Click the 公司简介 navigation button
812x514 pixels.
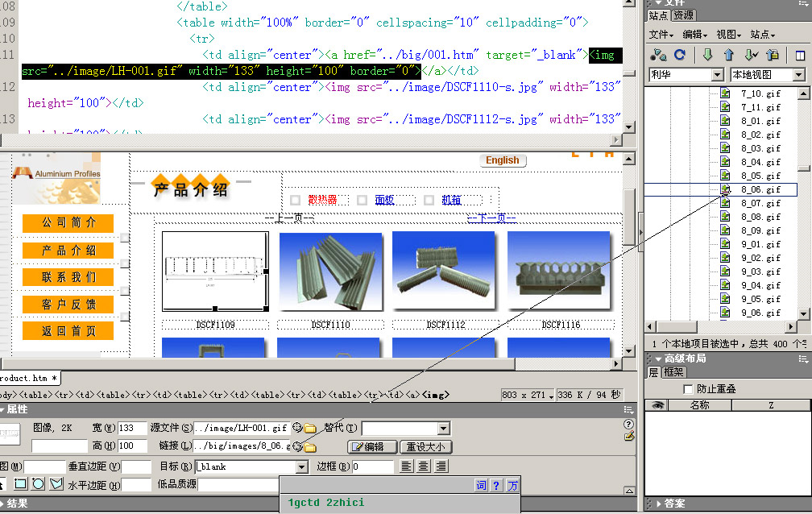coord(68,223)
